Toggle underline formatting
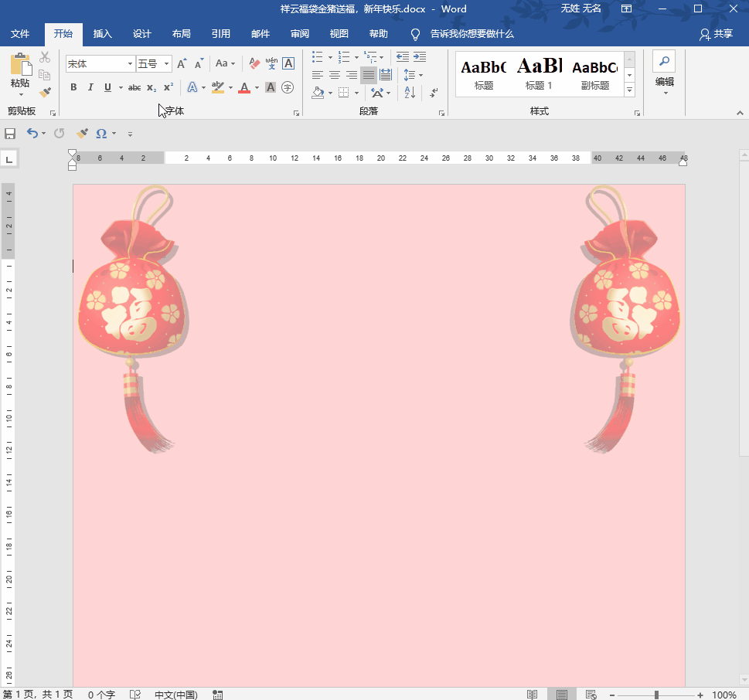The width and height of the screenshot is (749, 700). pos(107,87)
